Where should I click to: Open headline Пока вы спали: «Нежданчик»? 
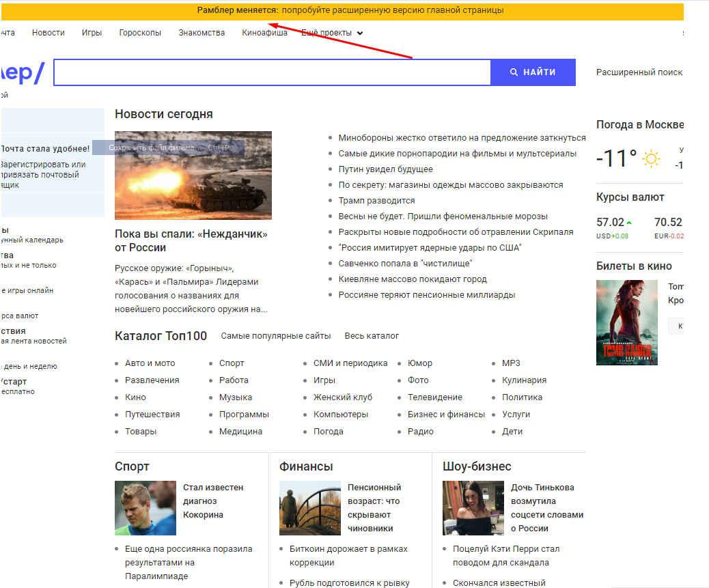(x=191, y=240)
